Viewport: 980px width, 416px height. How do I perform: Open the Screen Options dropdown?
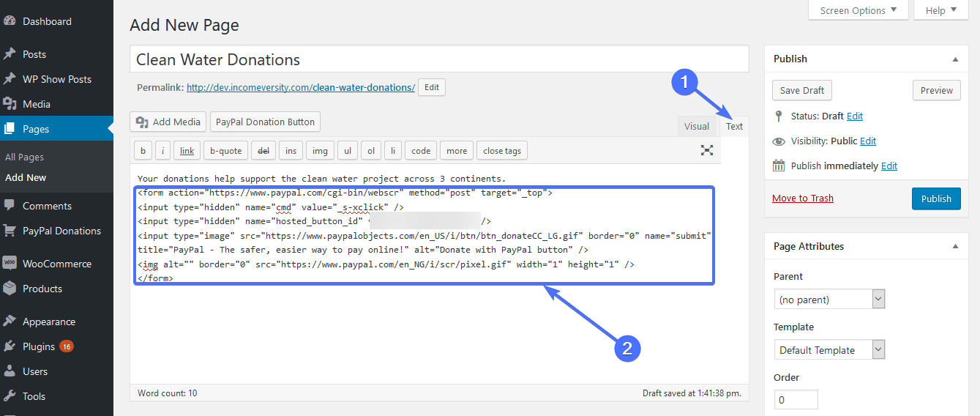(859, 10)
